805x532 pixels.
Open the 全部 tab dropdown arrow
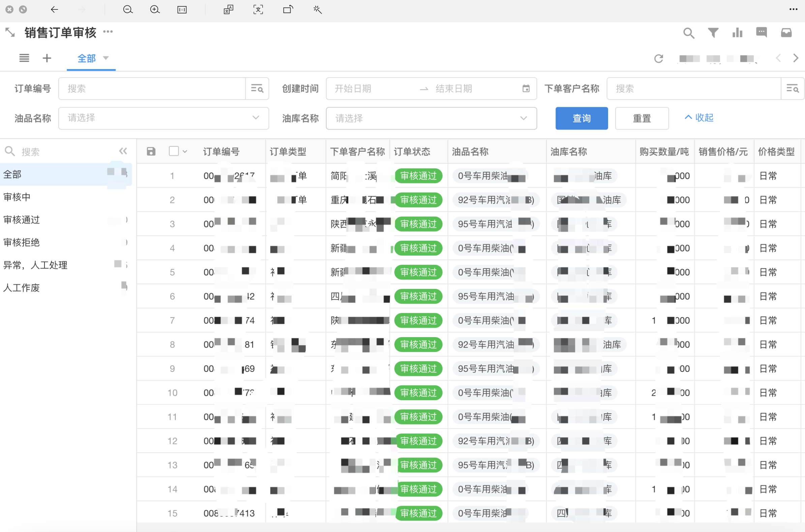106,58
